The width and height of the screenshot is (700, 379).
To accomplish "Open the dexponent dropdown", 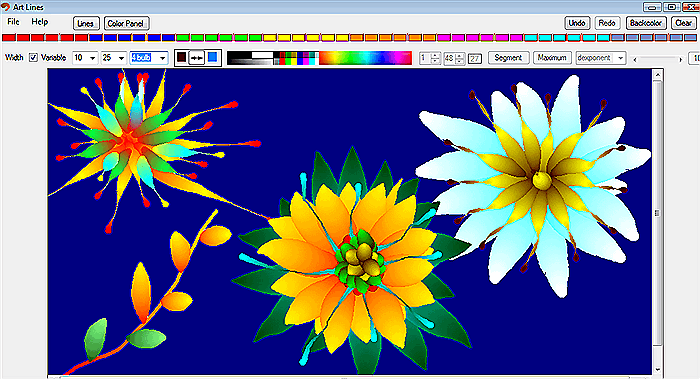I will [x=621, y=58].
